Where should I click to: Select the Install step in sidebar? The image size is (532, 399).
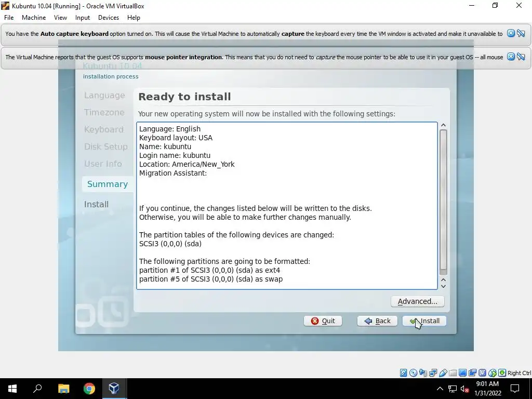pyautogui.click(x=96, y=204)
